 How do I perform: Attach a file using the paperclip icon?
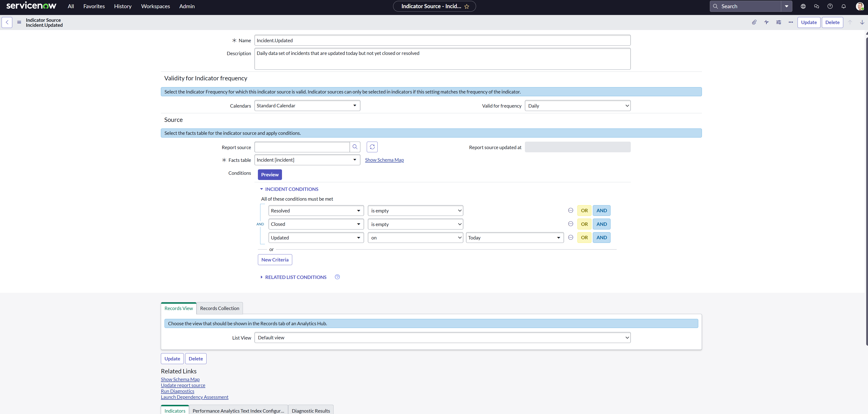(754, 22)
